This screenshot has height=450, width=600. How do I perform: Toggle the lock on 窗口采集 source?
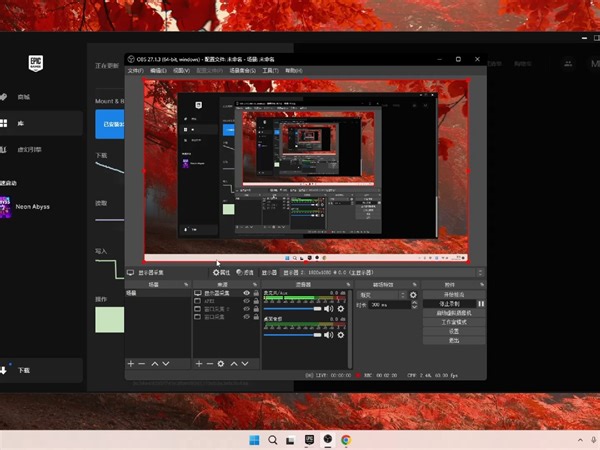click(x=256, y=317)
